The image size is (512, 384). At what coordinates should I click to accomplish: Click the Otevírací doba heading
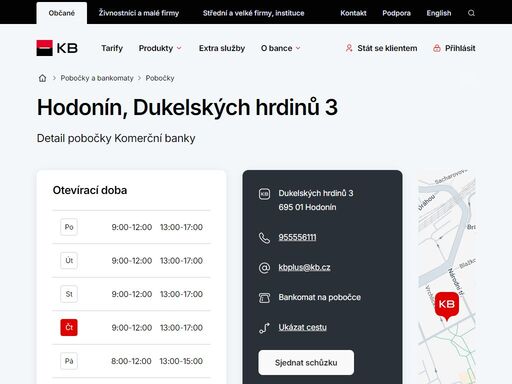click(x=90, y=190)
